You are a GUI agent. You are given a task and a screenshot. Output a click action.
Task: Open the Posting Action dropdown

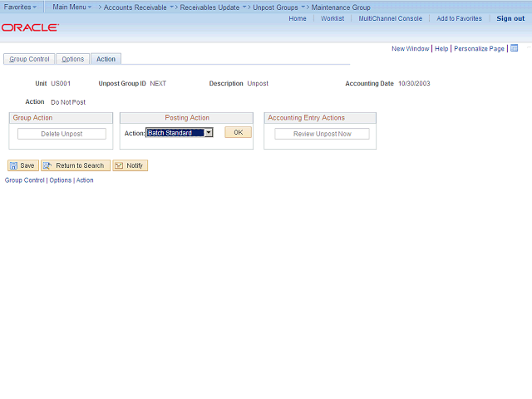click(x=180, y=133)
